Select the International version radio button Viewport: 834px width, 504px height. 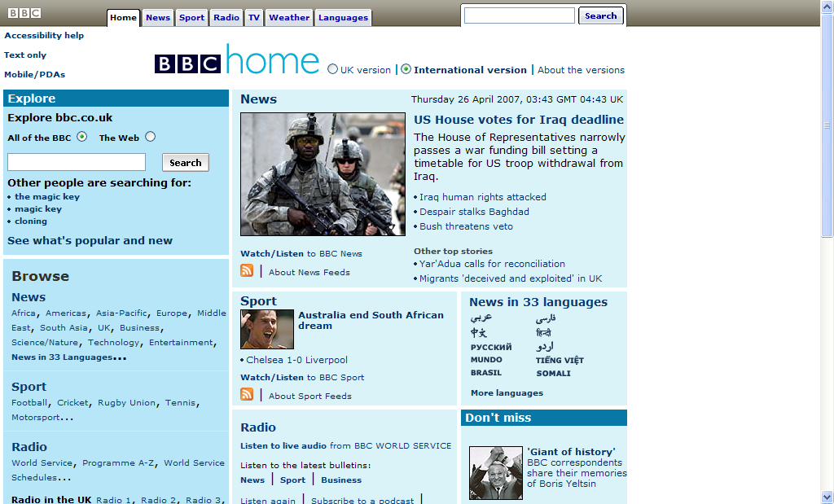(406, 69)
